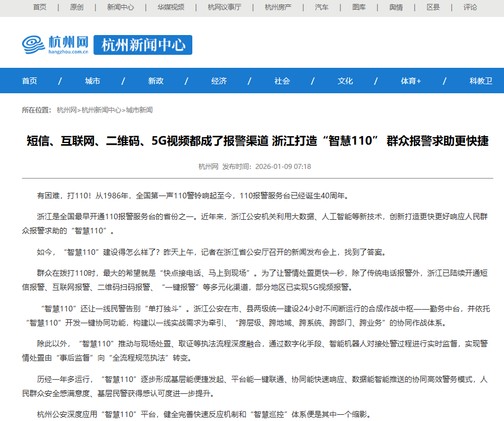Viewport: 504px width, 421px height.
Task: Click the 杭州新闻中心 blue banner
Action: pyautogui.click(x=143, y=45)
